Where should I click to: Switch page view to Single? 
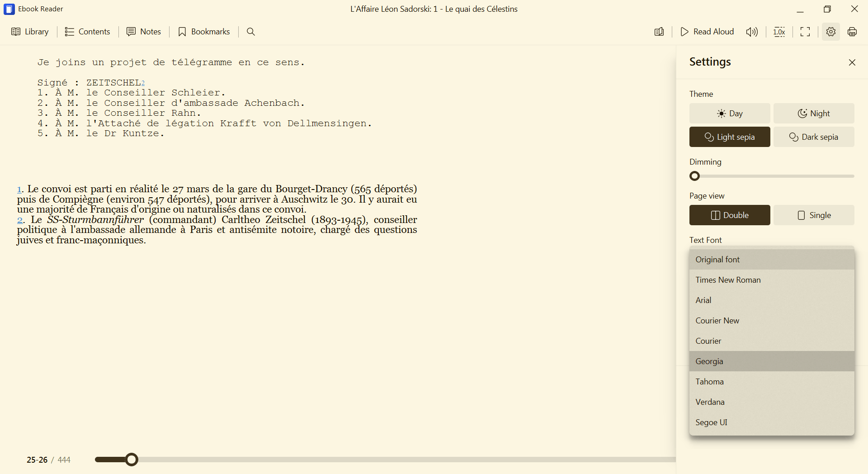coord(813,215)
